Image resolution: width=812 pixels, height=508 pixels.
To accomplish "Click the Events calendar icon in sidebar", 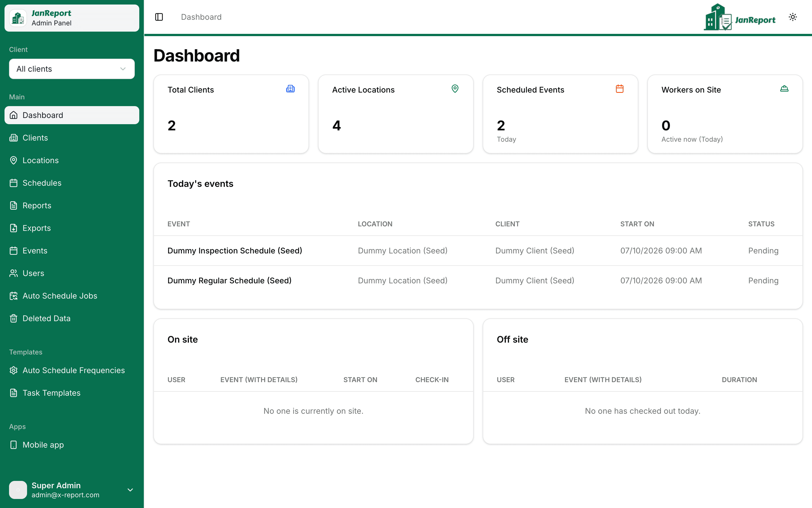I will pyautogui.click(x=14, y=251).
